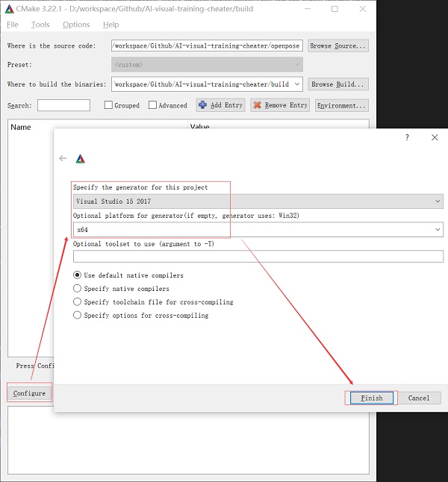Open the Environment settings button
Screen dimensions: 448x482
(341, 105)
